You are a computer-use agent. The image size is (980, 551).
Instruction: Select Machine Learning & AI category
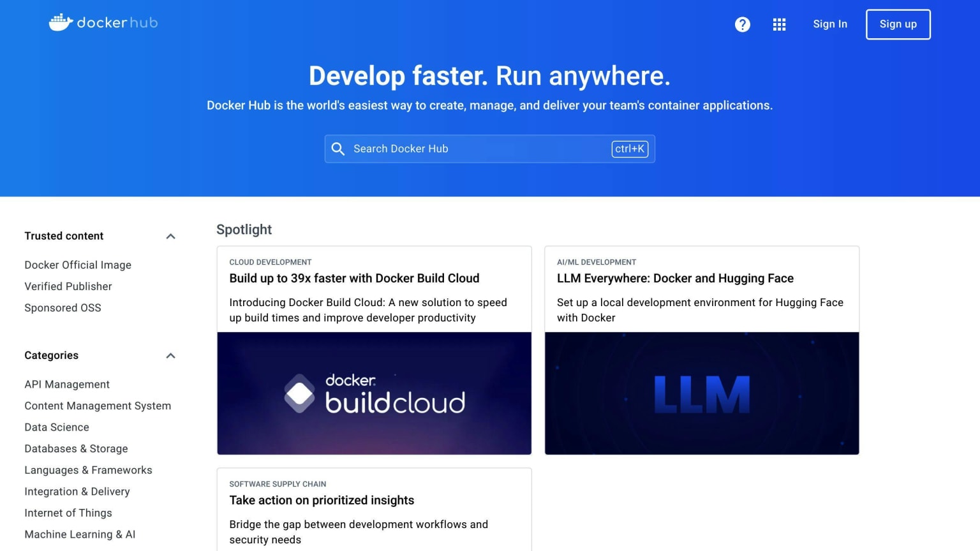pos(80,534)
